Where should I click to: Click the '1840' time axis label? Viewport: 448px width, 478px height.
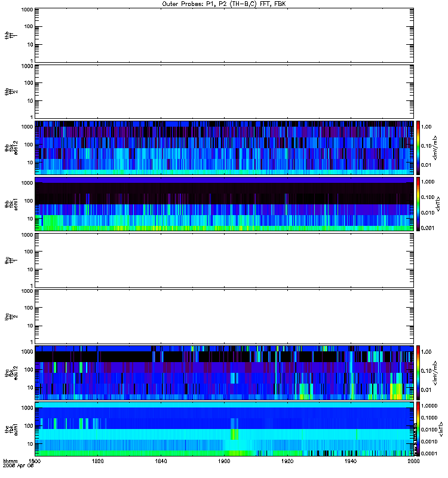(x=161, y=461)
